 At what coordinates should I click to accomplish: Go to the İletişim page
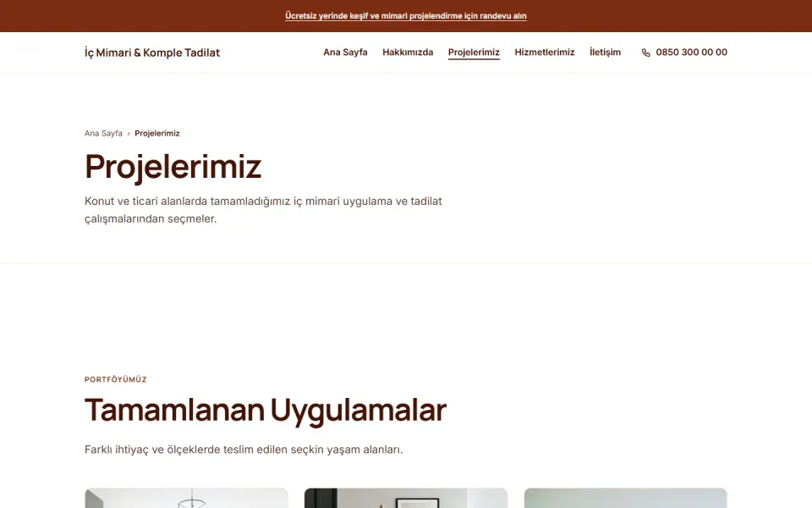click(605, 52)
